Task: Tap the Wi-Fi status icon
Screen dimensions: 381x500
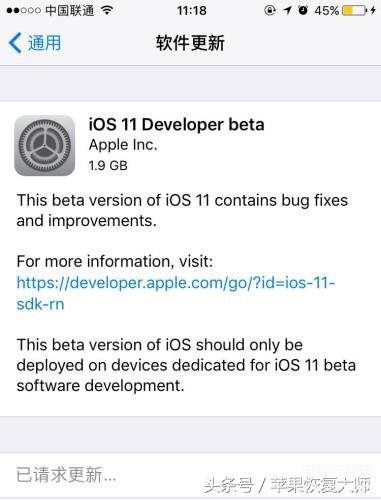Action: pos(107,10)
